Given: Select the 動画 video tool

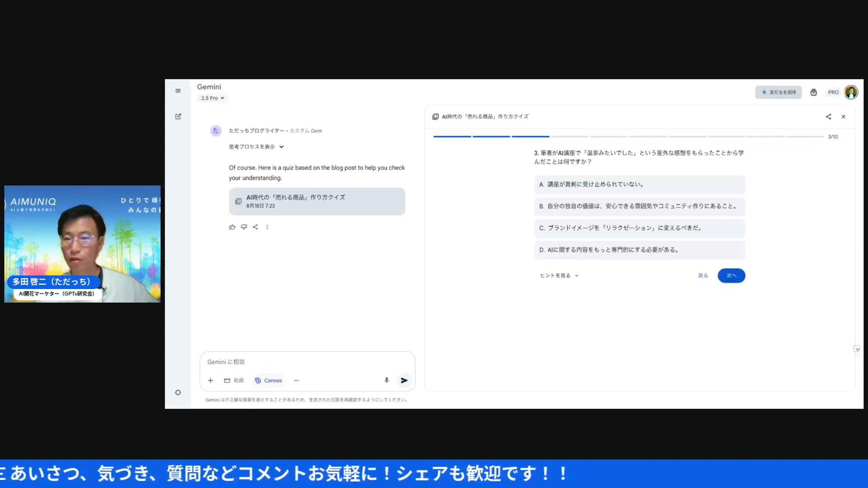Looking at the screenshot, I should 234,380.
